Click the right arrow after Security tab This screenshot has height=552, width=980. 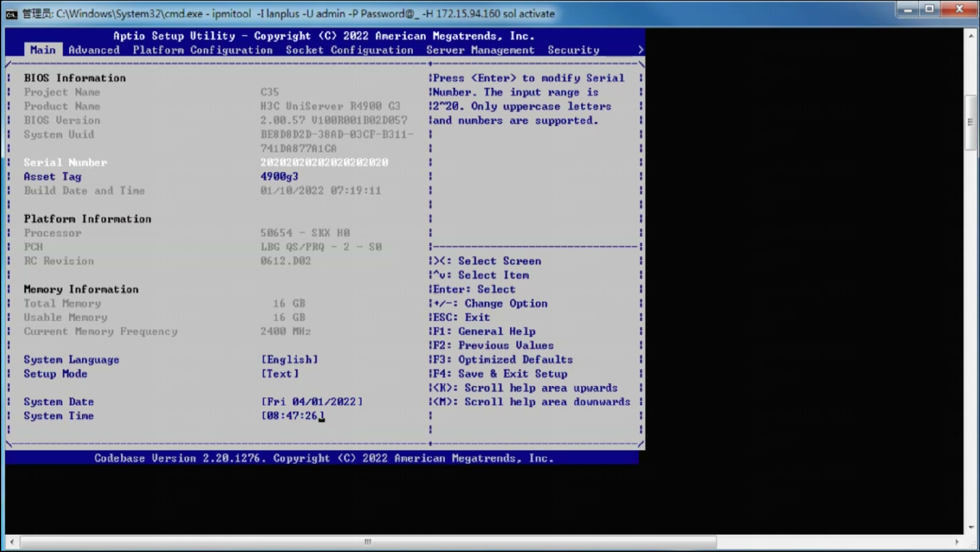[640, 50]
